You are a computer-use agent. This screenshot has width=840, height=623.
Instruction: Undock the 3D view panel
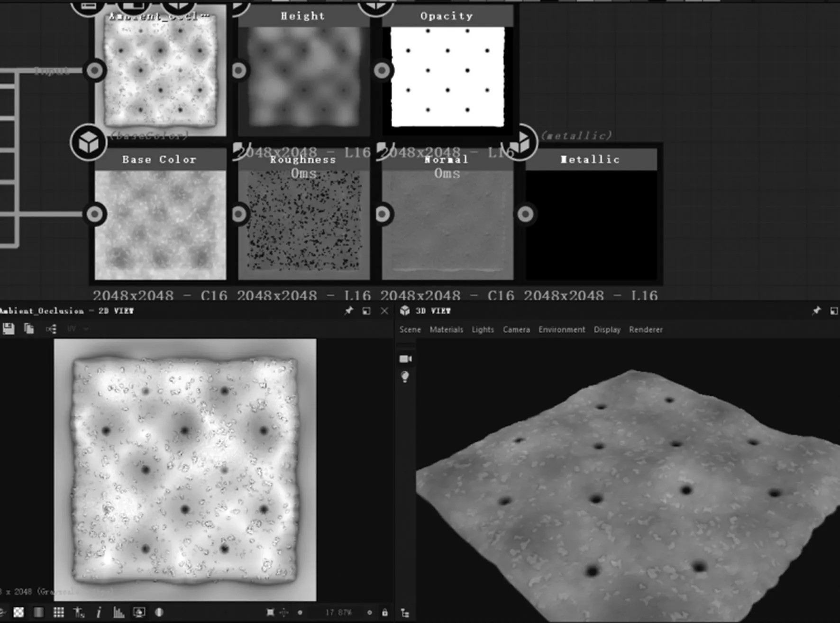point(834,311)
